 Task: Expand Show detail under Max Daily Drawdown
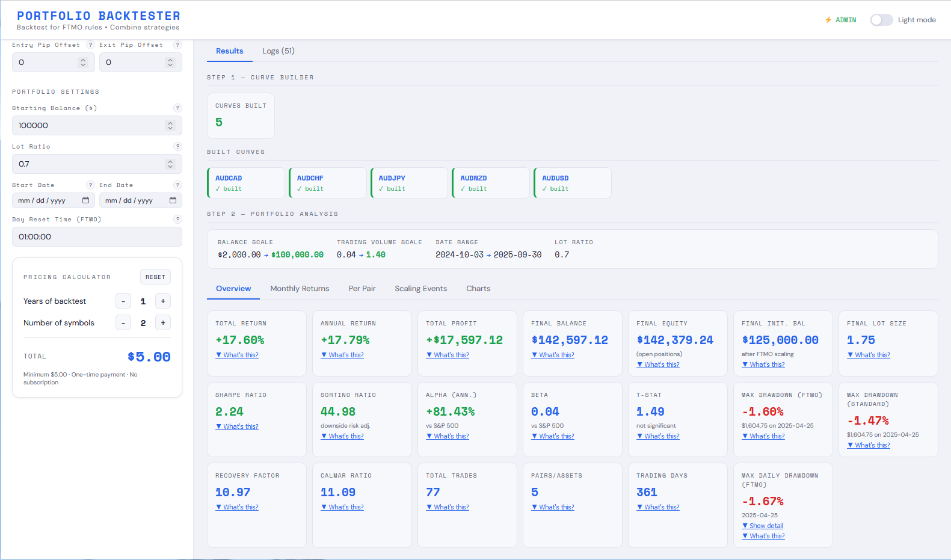(x=763, y=526)
